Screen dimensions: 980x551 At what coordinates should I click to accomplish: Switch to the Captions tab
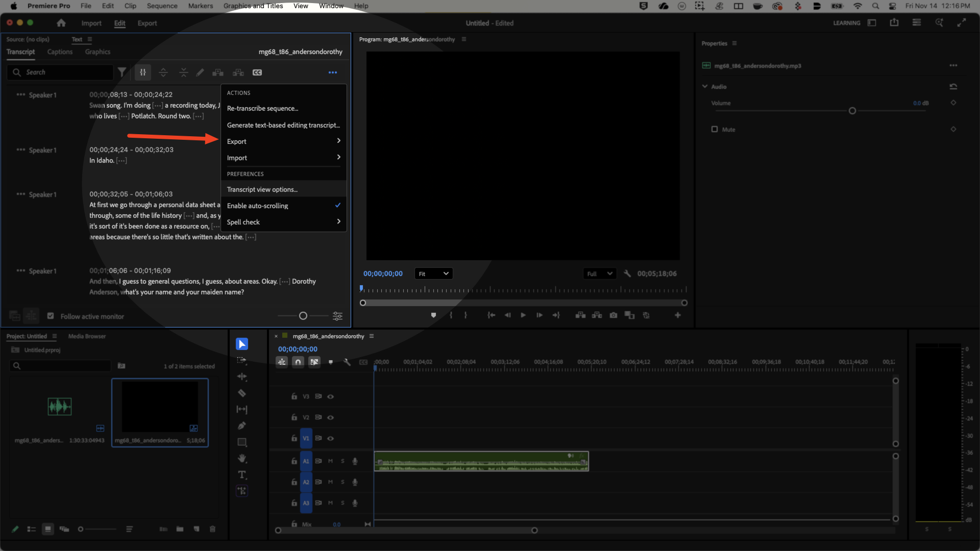[60, 52]
